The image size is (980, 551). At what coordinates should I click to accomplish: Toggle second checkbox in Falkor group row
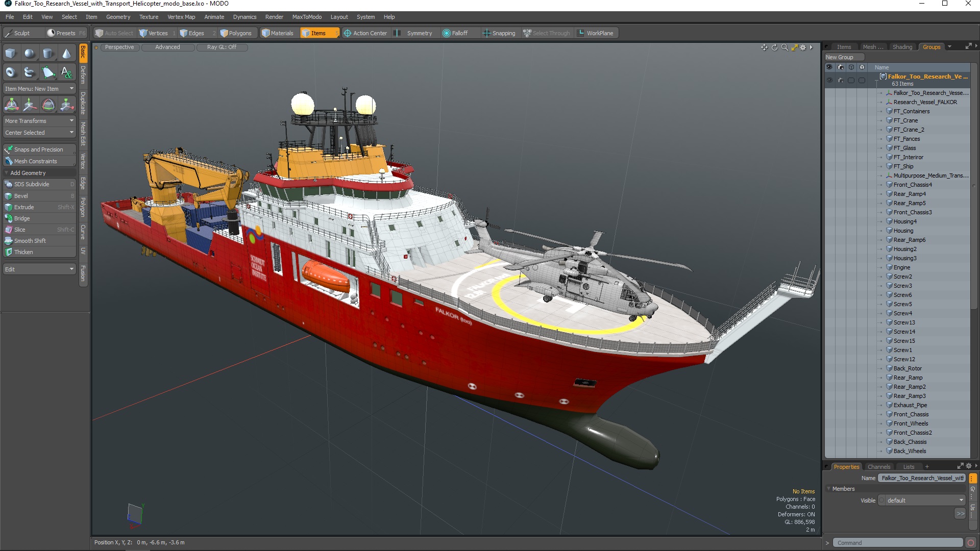(x=862, y=80)
